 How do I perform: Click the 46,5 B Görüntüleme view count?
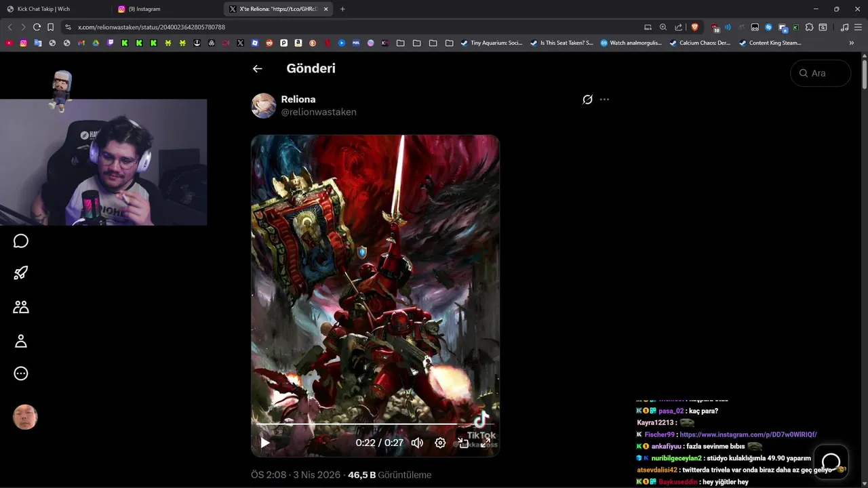pos(389,475)
